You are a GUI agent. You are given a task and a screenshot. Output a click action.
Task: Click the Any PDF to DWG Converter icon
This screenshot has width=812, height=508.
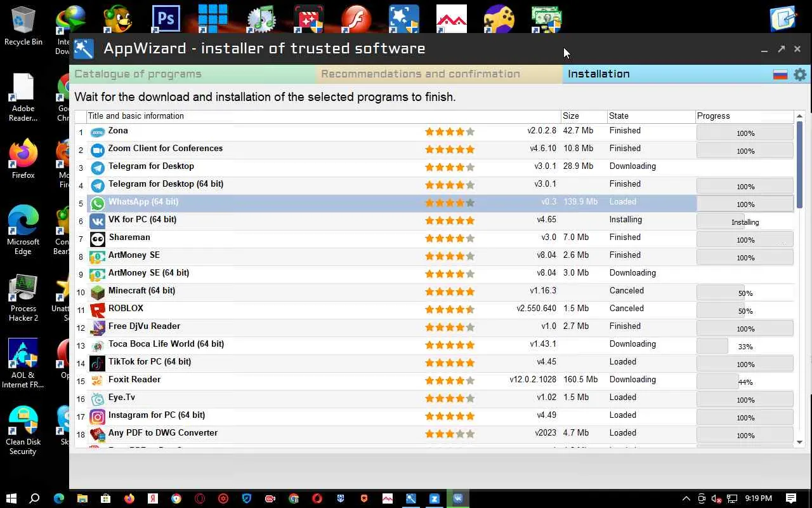tap(97, 434)
